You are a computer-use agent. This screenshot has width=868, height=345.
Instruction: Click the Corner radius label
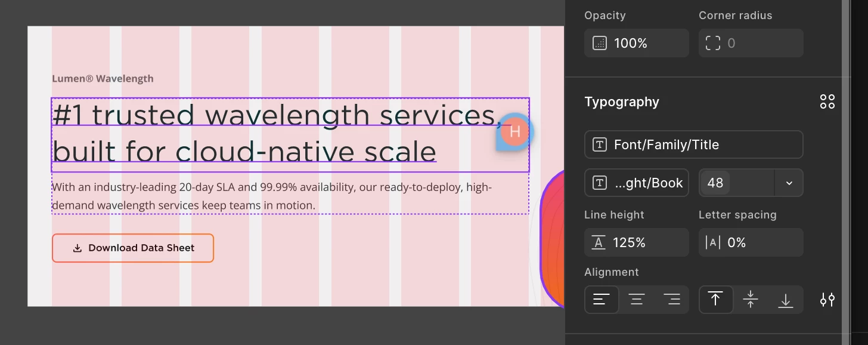pos(736,16)
